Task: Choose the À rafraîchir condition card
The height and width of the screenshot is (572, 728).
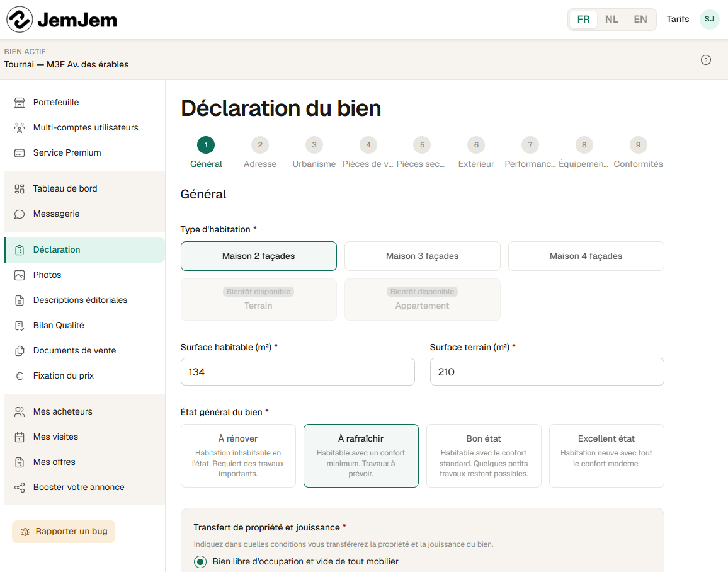Action: [361, 455]
